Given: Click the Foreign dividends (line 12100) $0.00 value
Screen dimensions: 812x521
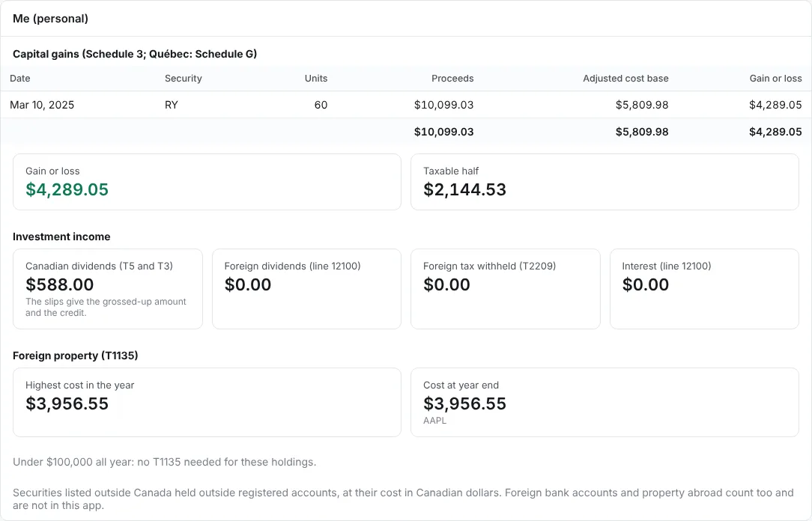Looking at the screenshot, I should click(248, 284).
